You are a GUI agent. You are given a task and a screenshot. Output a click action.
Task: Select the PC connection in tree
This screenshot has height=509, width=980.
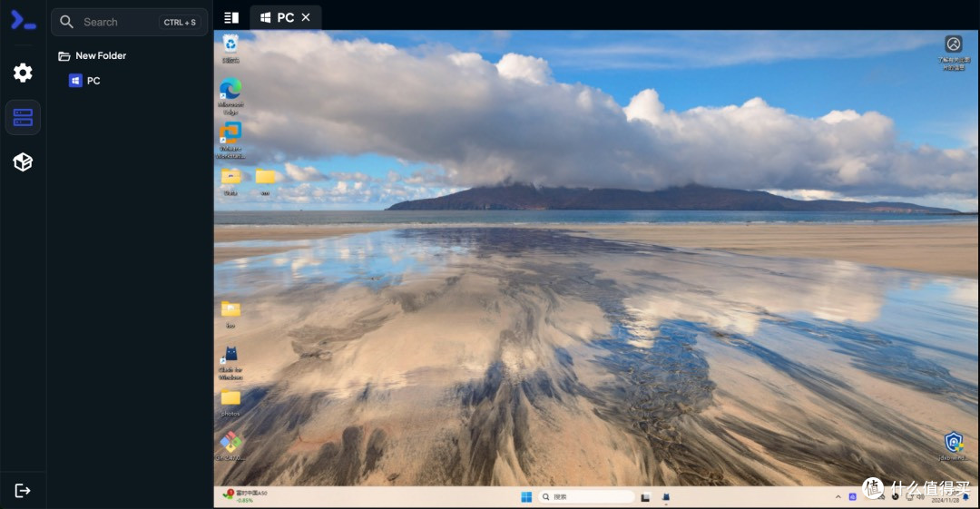84,81
